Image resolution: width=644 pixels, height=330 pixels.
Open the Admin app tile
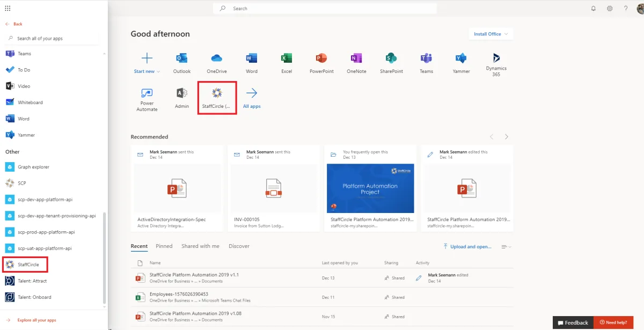click(x=182, y=98)
